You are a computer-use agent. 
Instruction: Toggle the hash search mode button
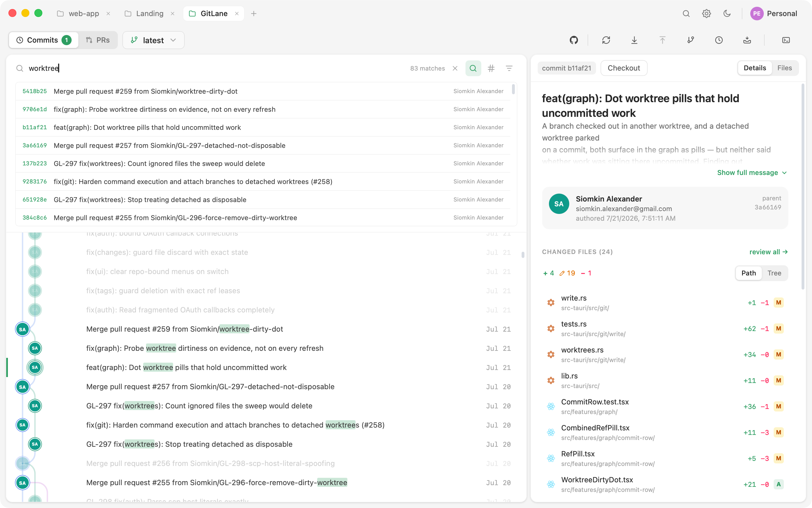[x=491, y=68]
